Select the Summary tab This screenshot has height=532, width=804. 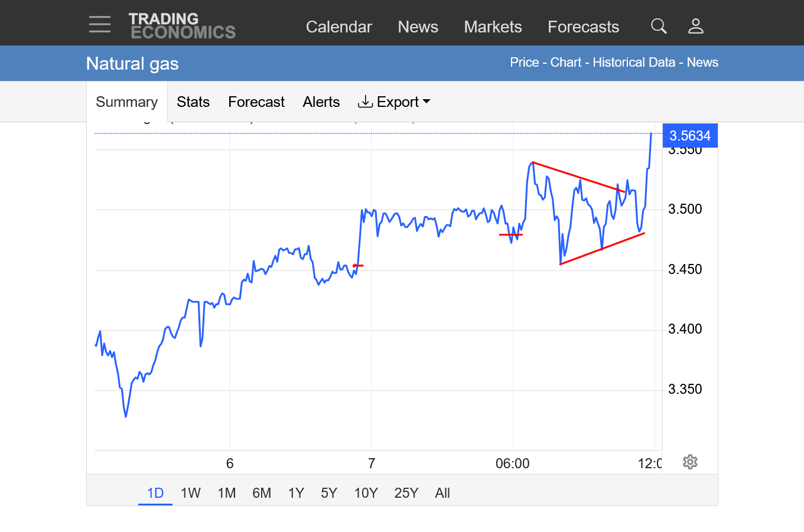tap(126, 102)
